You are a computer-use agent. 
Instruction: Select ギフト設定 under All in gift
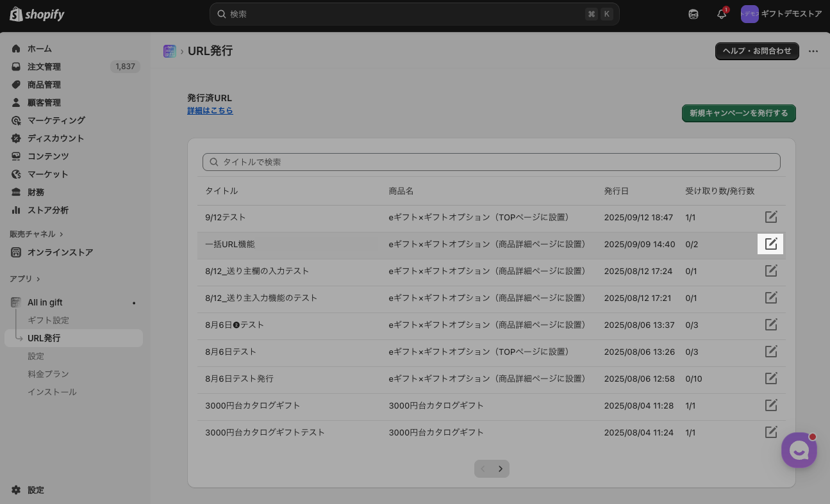48,320
